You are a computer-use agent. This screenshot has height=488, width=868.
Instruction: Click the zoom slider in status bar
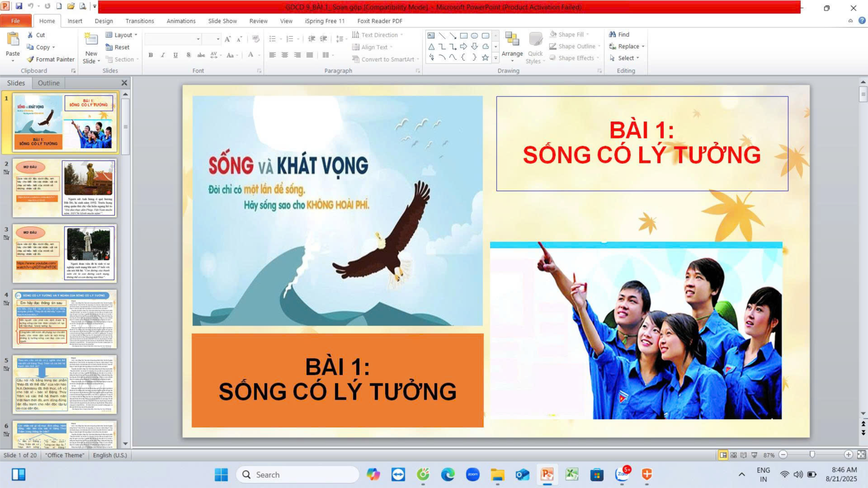pos(812,455)
